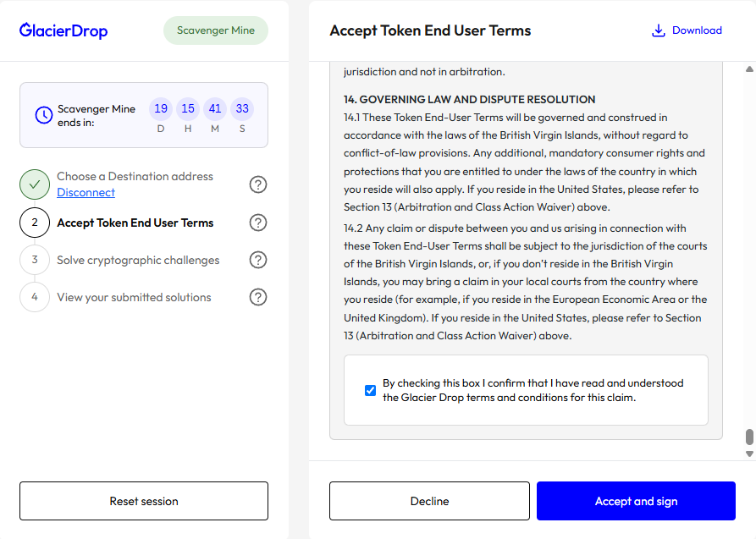The image size is (756, 539).
Task: Reset the current session
Action: (144, 501)
